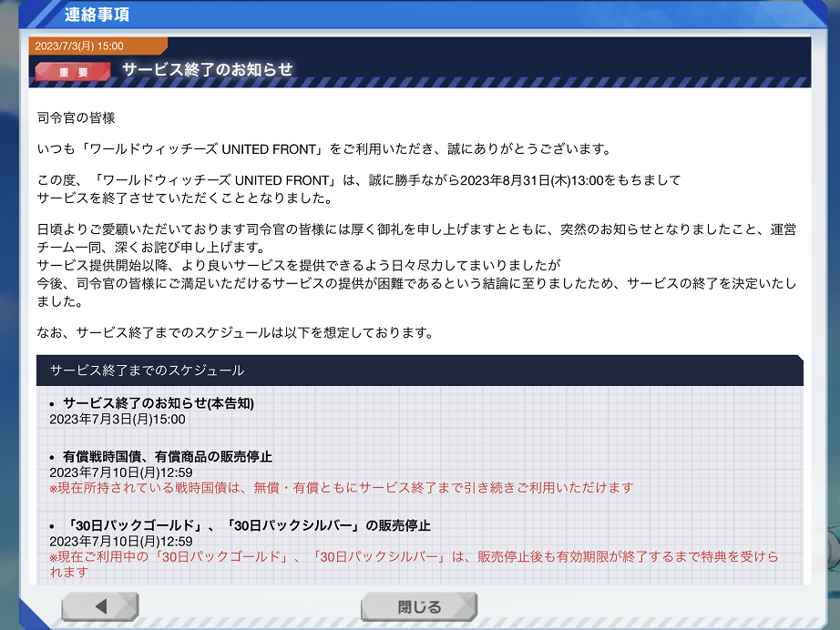Click the line starting サービス提供開始以降

299,265
